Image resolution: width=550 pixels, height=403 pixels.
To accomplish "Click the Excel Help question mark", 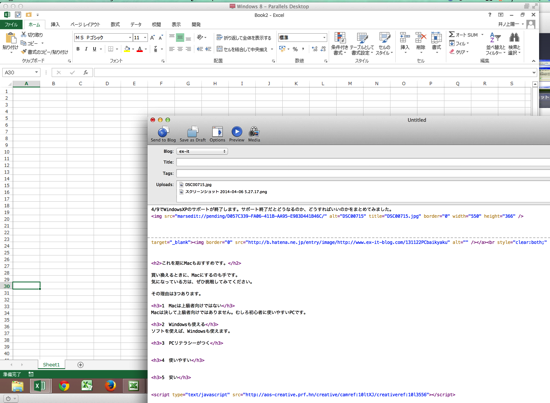I will [x=490, y=15].
